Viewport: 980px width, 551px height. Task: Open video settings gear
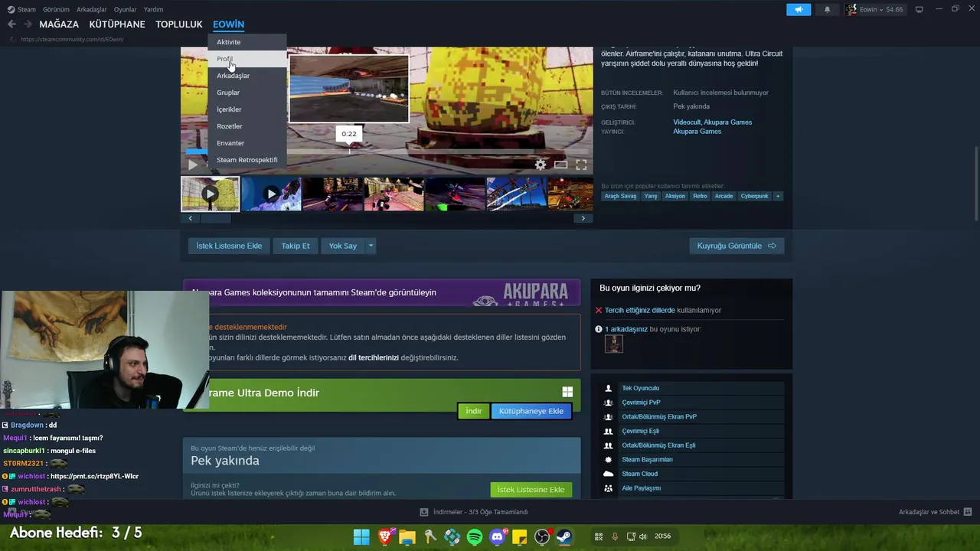click(541, 165)
